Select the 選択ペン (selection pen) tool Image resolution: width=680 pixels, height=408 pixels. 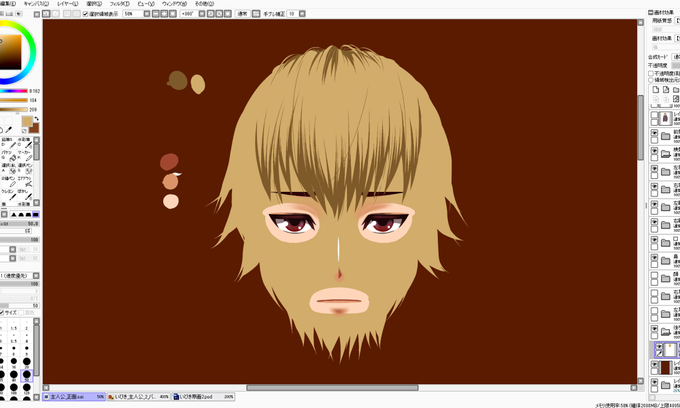pos(25,168)
